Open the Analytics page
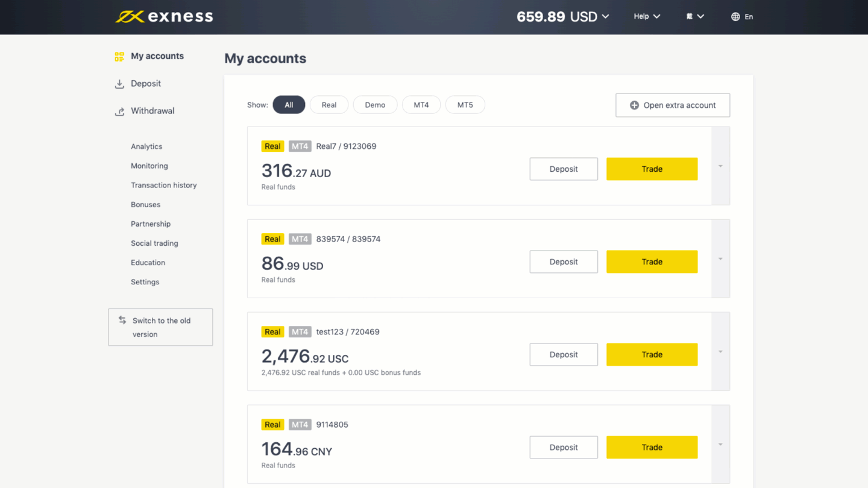This screenshot has height=488, width=868. click(146, 146)
